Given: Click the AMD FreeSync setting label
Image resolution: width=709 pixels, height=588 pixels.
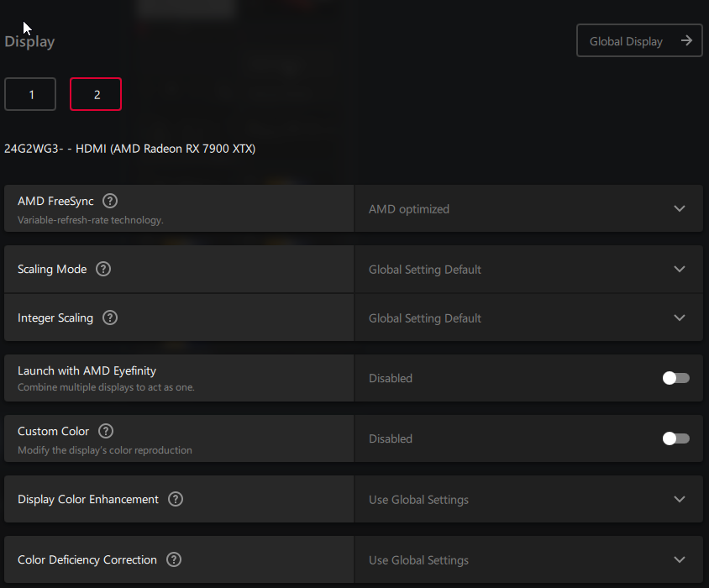Looking at the screenshot, I should coord(55,202).
